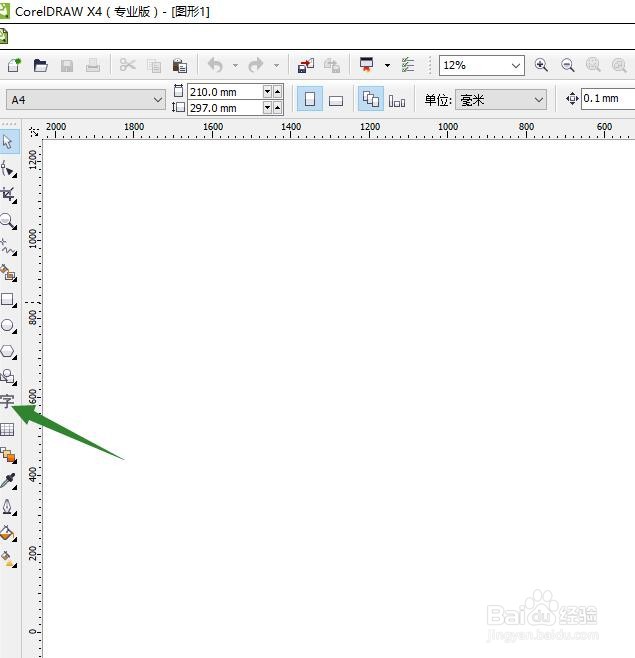Expand the application launcher dropdown arrow
635x658 pixels.
(387, 65)
